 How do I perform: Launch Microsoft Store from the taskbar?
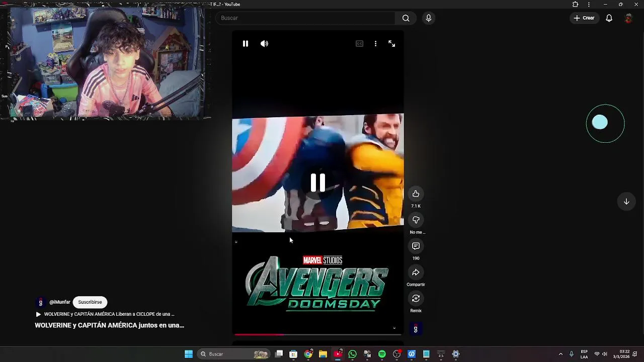(293, 354)
